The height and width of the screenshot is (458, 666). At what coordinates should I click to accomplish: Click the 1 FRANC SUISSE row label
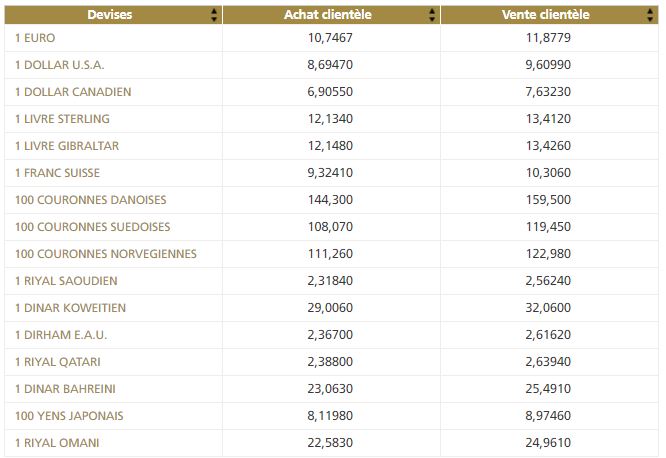(x=59, y=173)
